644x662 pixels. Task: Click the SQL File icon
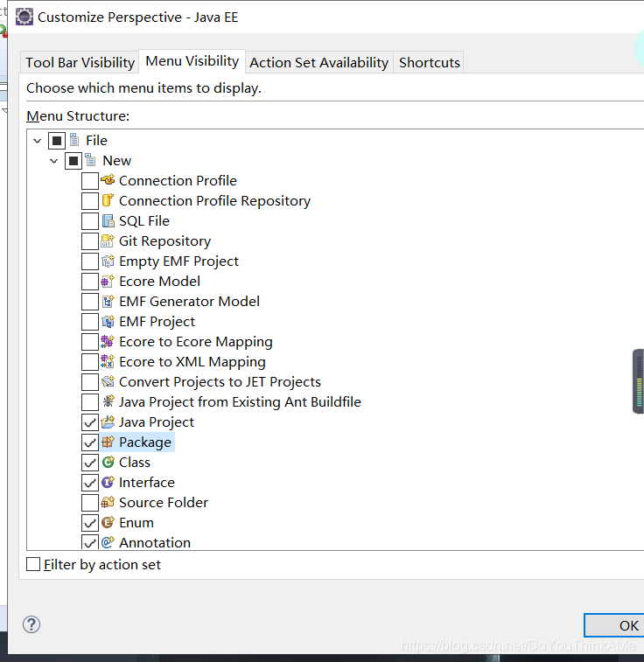108,220
